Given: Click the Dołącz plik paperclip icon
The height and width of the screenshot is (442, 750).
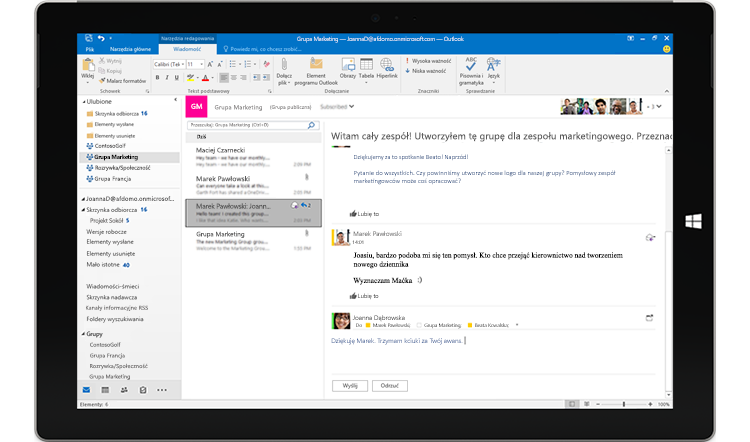Looking at the screenshot, I should (x=284, y=65).
